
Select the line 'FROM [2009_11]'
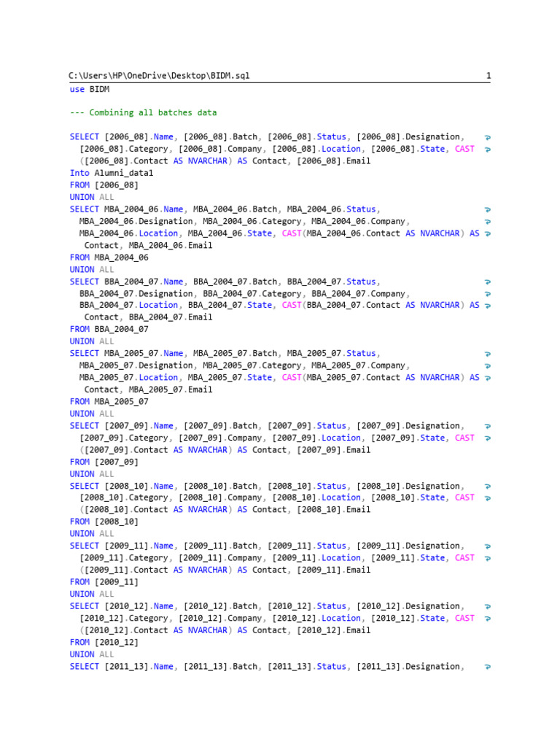point(104,582)
